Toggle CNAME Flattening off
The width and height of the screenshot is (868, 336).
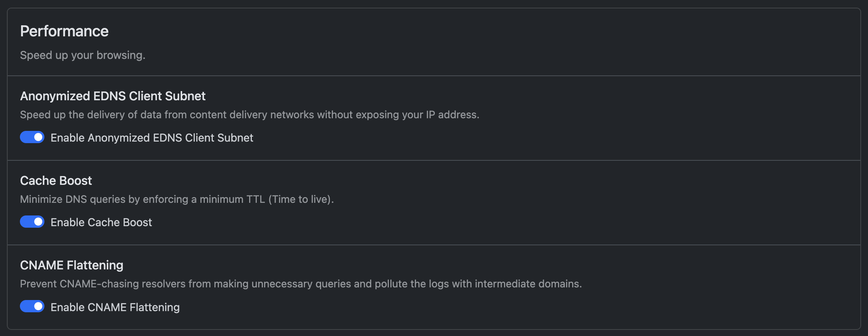(32, 306)
